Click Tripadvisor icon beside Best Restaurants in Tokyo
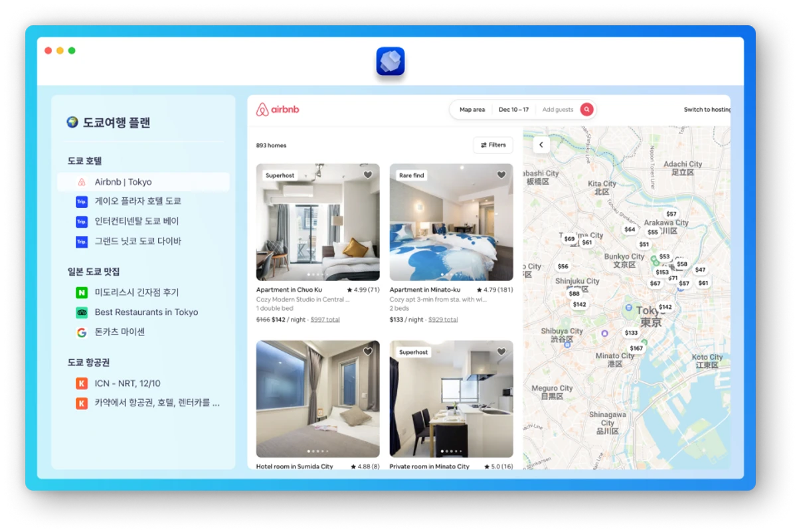797x532 pixels. click(x=82, y=312)
